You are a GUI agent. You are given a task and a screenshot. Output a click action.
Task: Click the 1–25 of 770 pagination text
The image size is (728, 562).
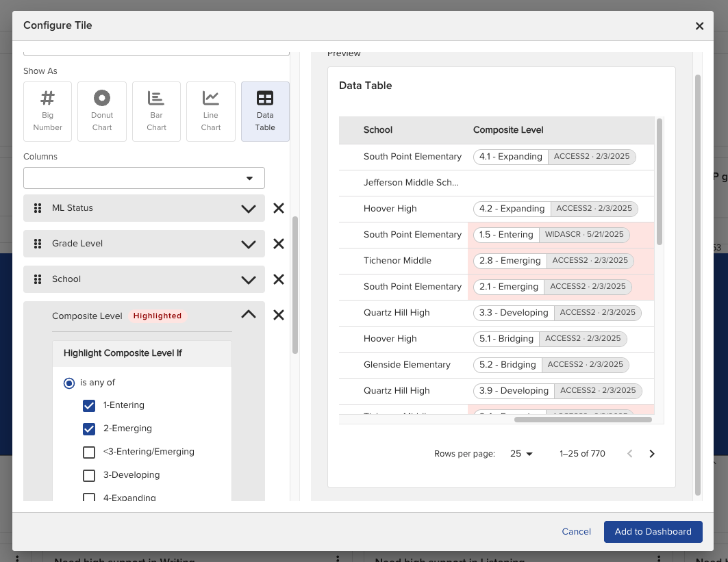point(582,454)
